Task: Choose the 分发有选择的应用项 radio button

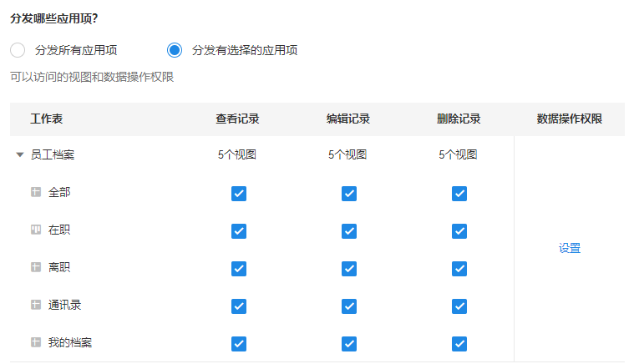Action: tap(175, 50)
